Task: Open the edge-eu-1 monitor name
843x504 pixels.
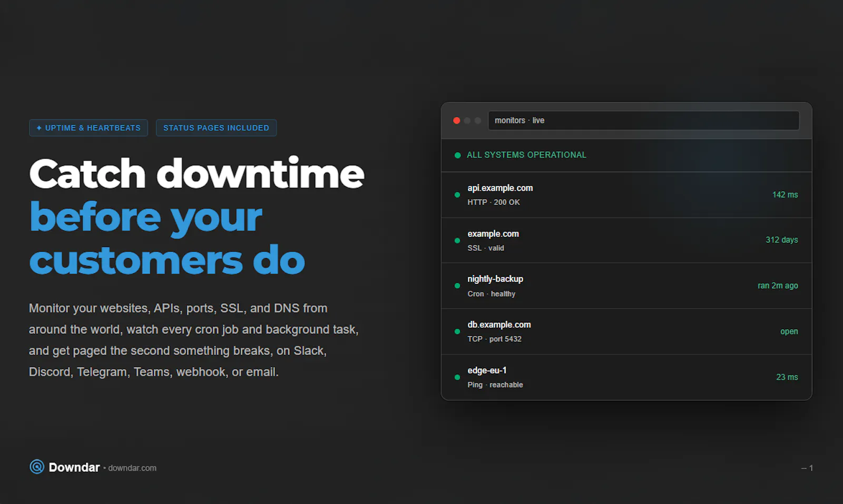Action: (487, 371)
